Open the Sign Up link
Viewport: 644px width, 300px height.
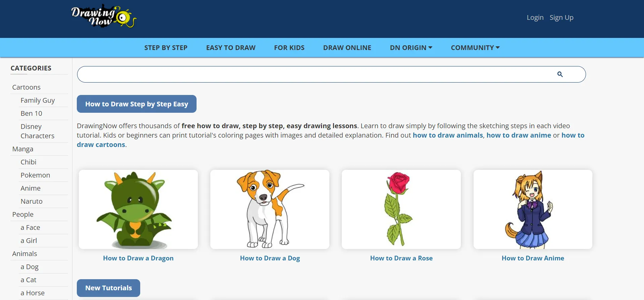pos(561,17)
